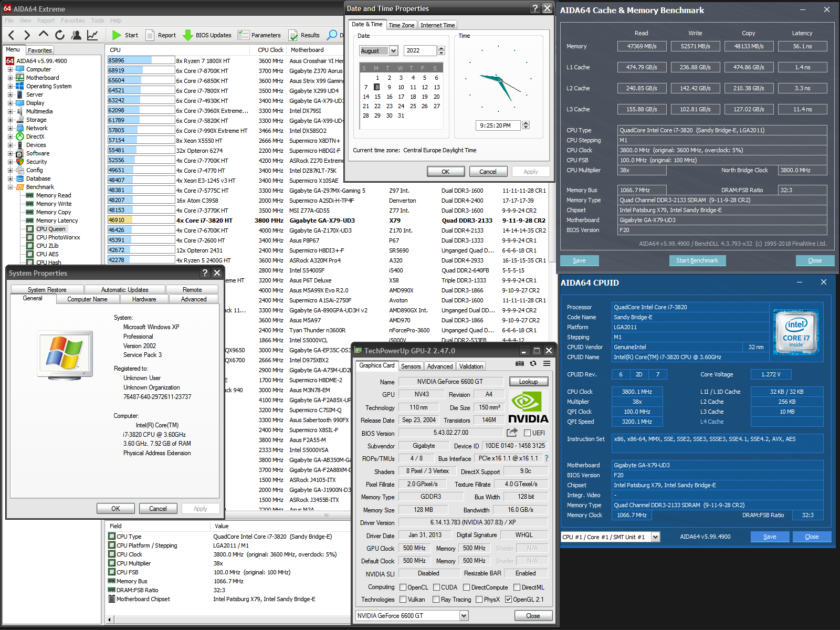Click Cancel in Date and Time Properties
840x630 pixels.
[488, 172]
